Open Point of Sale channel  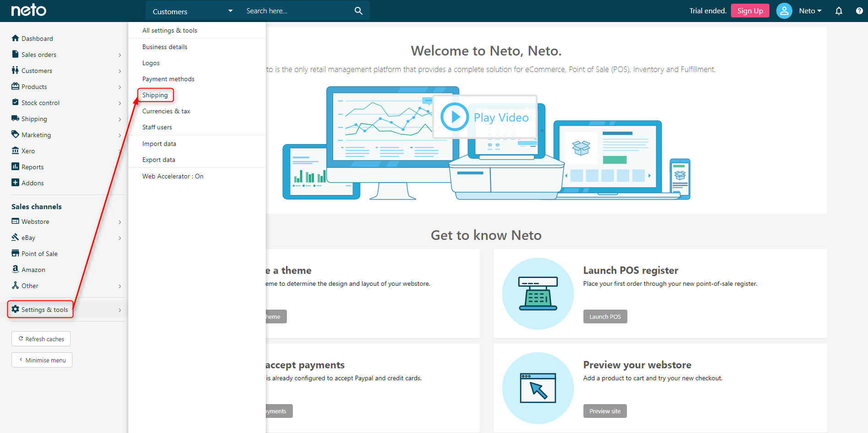click(39, 254)
